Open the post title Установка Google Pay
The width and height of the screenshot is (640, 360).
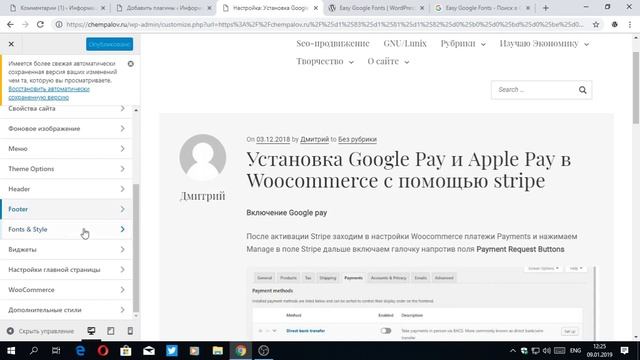[408, 169]
